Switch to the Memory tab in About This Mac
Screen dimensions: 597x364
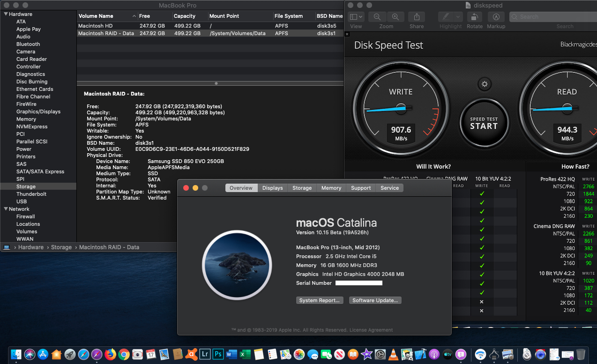click(331, 188)
